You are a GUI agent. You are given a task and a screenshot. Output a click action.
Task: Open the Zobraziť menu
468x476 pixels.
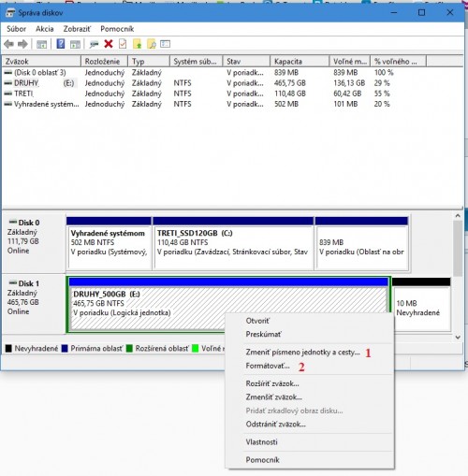tap(77, 29)
